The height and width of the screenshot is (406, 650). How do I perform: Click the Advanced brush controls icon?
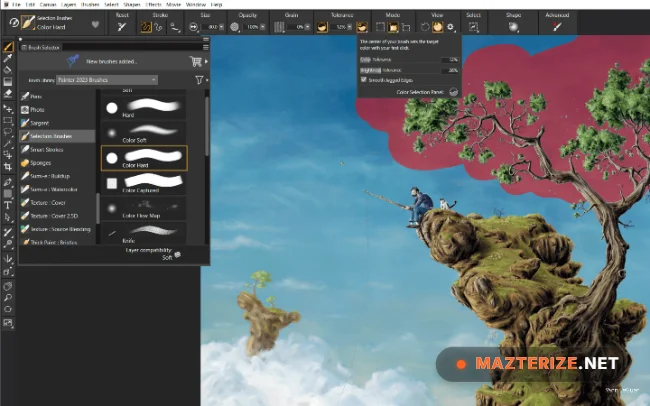(557, 27)
